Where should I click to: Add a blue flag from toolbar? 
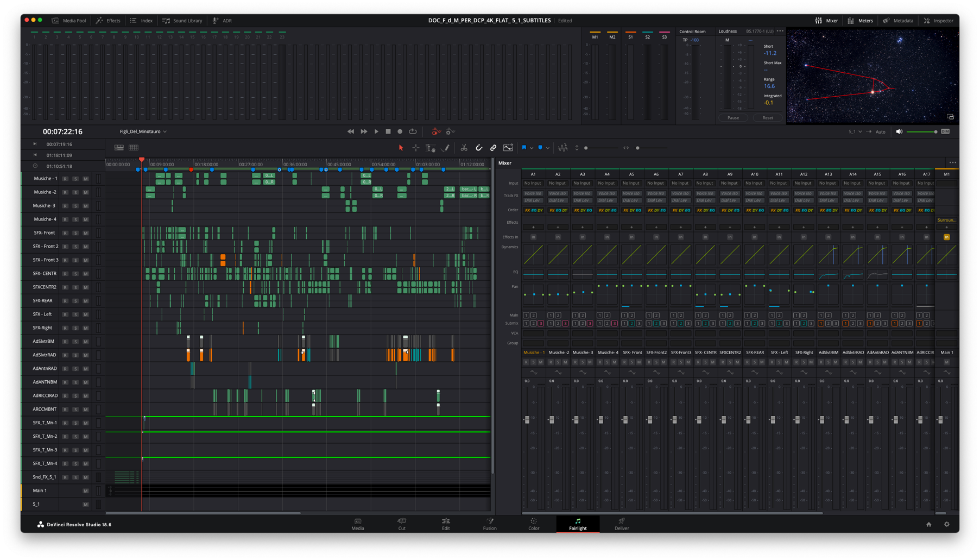pyautogui.click(x=524, y=148)
